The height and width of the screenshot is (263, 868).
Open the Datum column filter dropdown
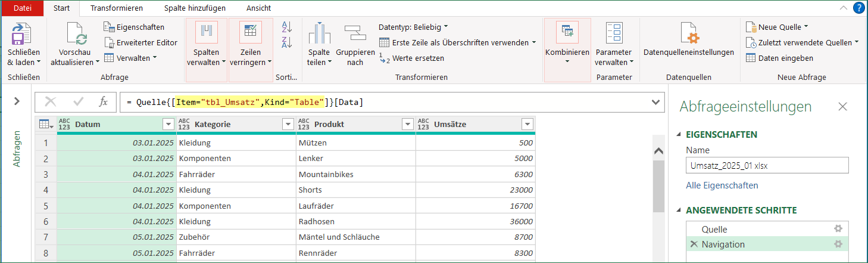tap(167, 124)
